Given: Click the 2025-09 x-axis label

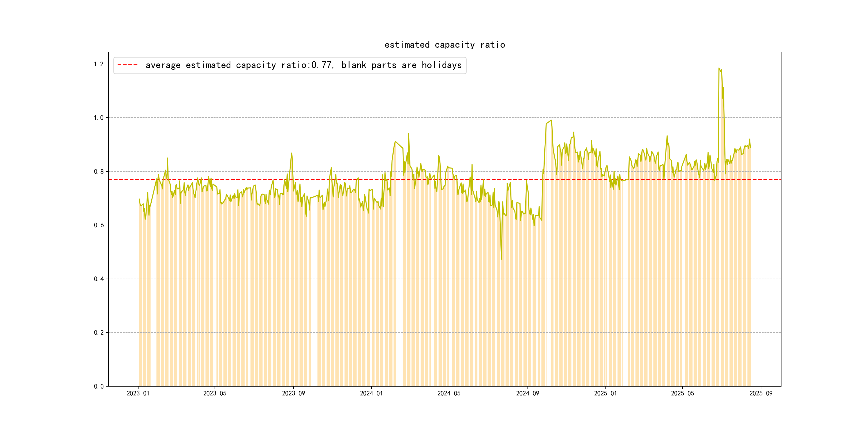Looking at the screenshot, I should (x=761, y=393).
